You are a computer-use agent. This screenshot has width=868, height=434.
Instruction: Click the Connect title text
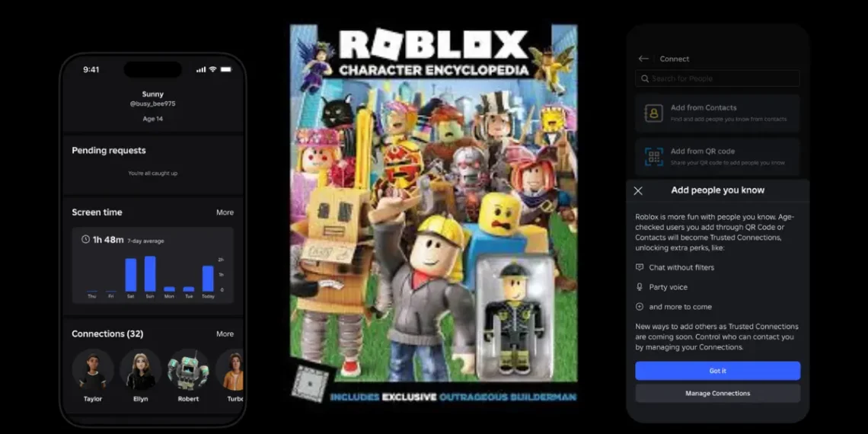coord(675,59)
